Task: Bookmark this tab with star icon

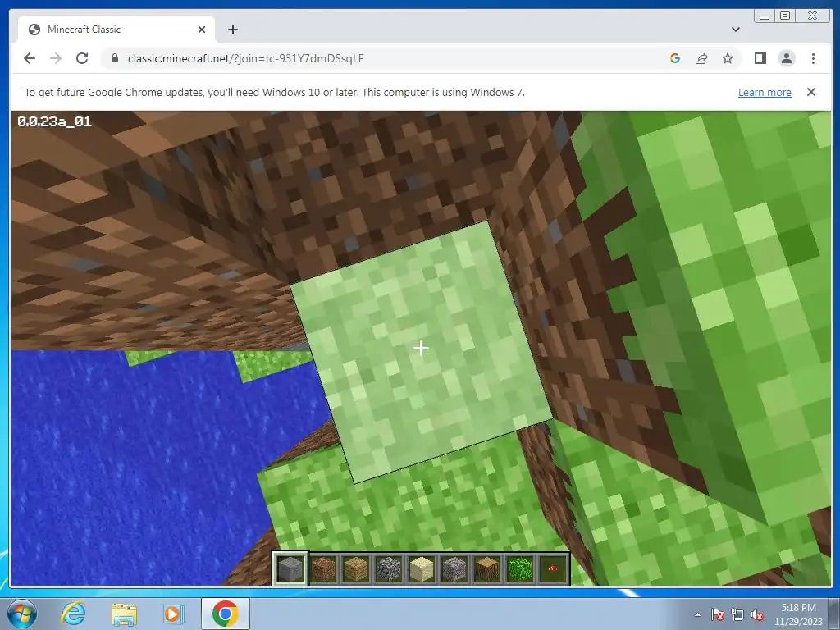Action: (728, 58)
